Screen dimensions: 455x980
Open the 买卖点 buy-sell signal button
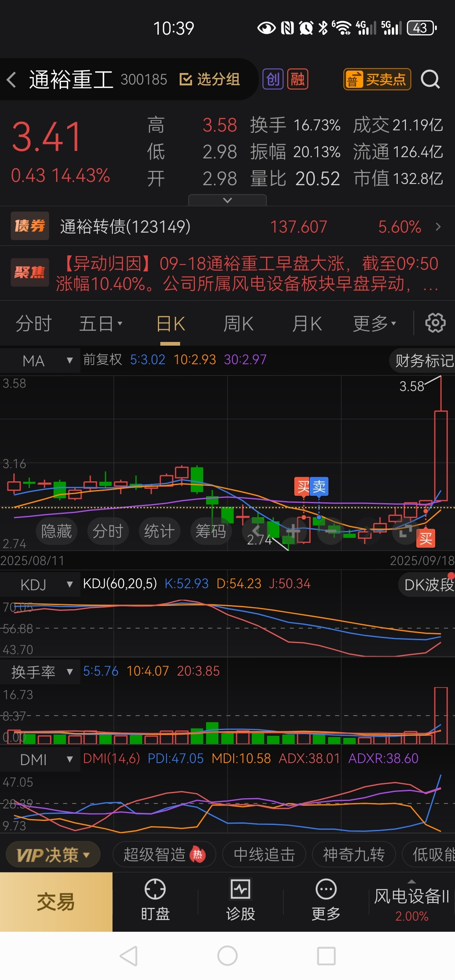(x=377, y=79)
